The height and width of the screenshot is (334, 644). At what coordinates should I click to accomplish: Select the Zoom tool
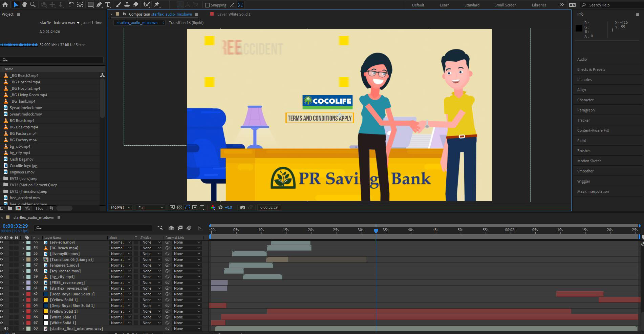pyautogui.click(x=33, y=4)
